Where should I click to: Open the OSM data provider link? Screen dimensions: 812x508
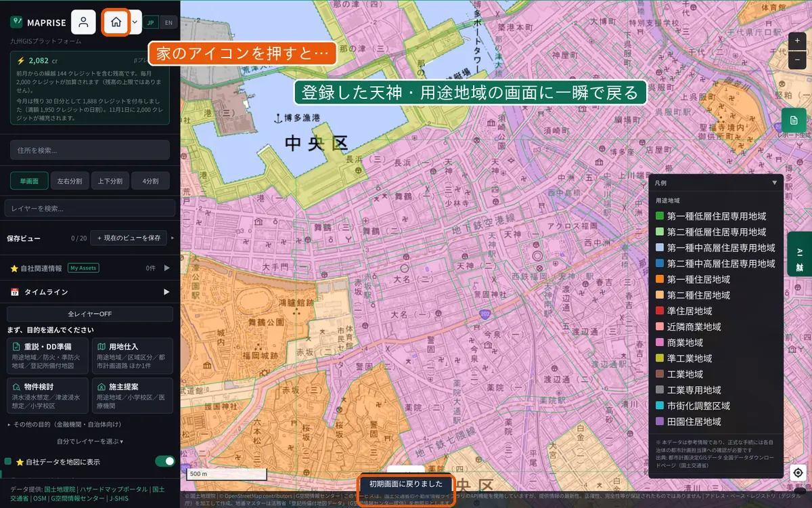41,498
